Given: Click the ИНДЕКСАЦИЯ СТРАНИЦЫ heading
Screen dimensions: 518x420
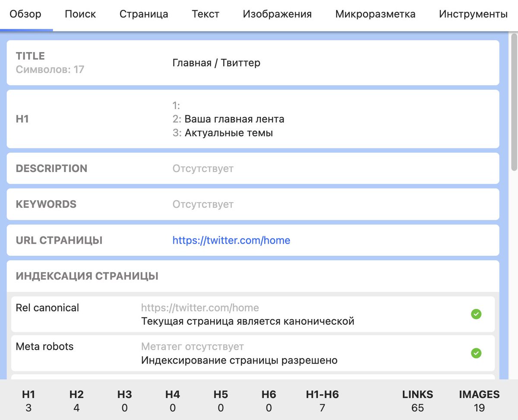Looking at the screenshot, I should click(87, 276).
